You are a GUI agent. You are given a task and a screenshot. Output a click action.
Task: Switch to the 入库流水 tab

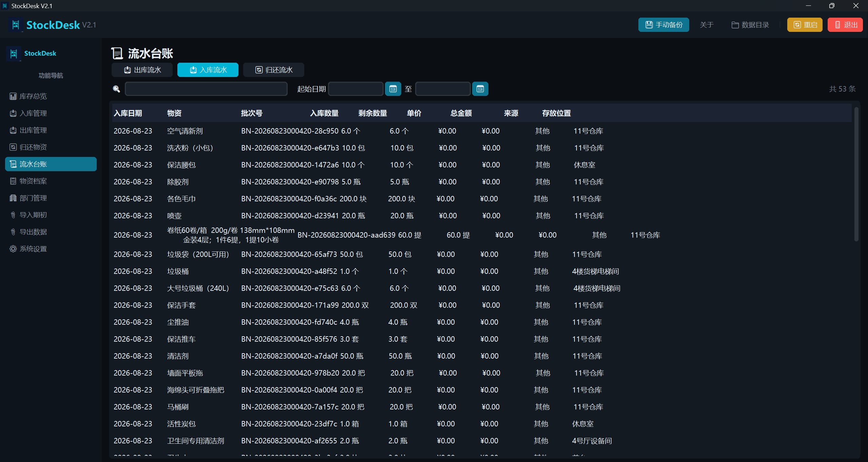[208, 70]
